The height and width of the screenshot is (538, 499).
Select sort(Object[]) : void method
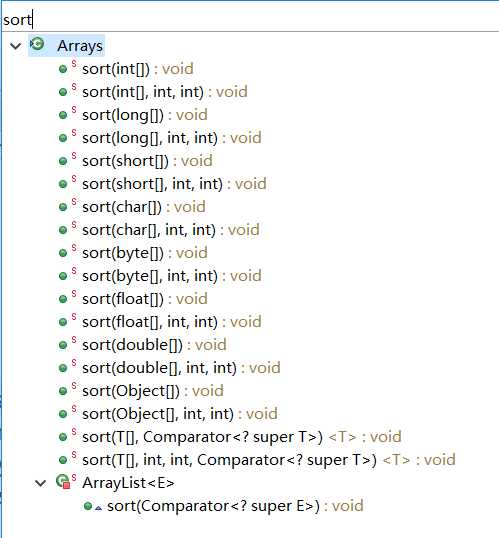153,391
